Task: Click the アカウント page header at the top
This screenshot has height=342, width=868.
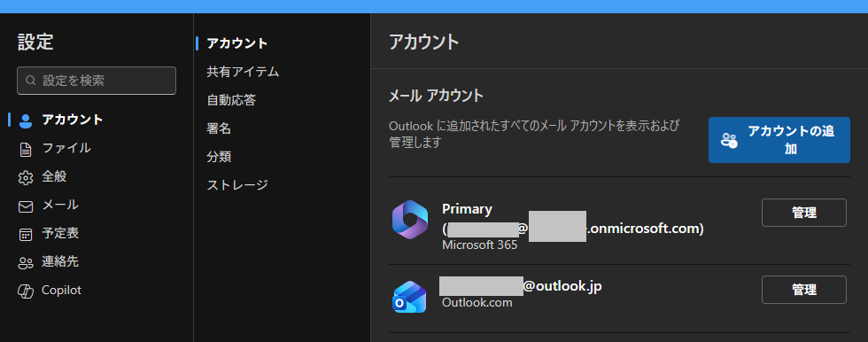Action: 424,42
